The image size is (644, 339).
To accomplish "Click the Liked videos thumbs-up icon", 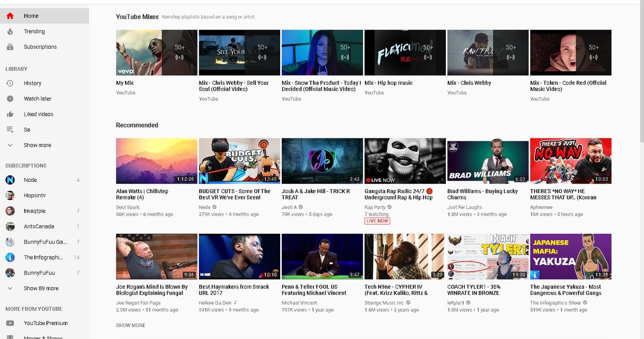I will pyautogui.click(x=10, y=114).
